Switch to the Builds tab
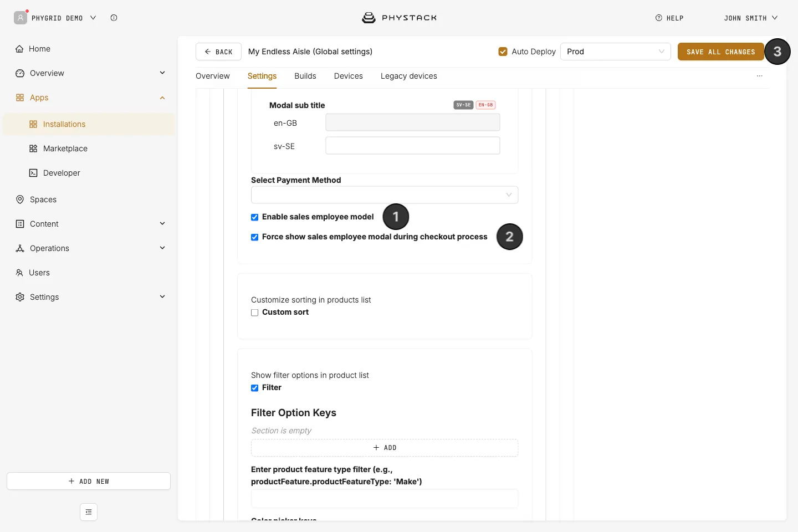Screen dimensions: 798x532 point(305,76)
